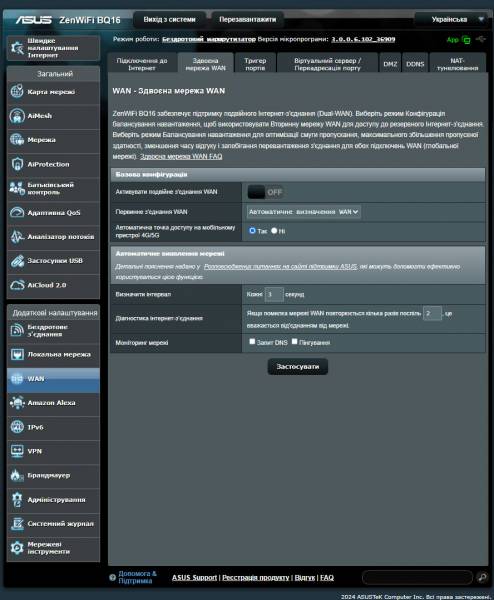Viewport: 494px width, 600px height.
Task: Check the 'Пінгування' checkbox
Action: (294, 341)
